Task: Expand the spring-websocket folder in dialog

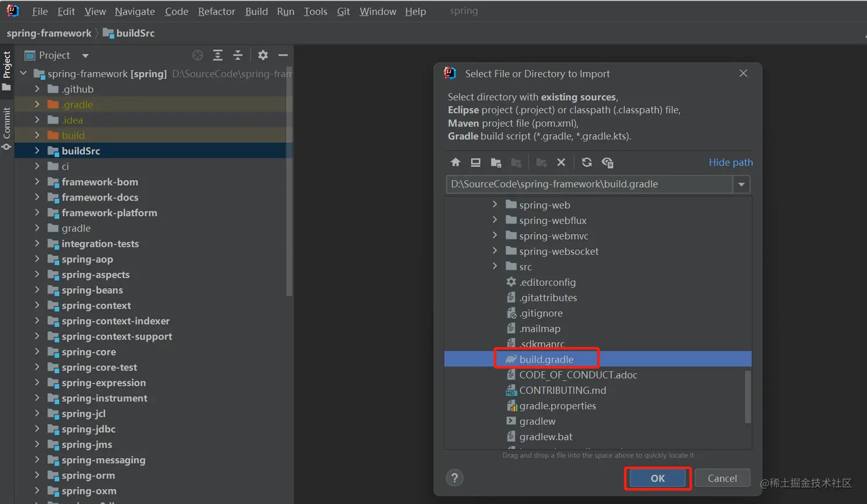Action: pos(495,251)
